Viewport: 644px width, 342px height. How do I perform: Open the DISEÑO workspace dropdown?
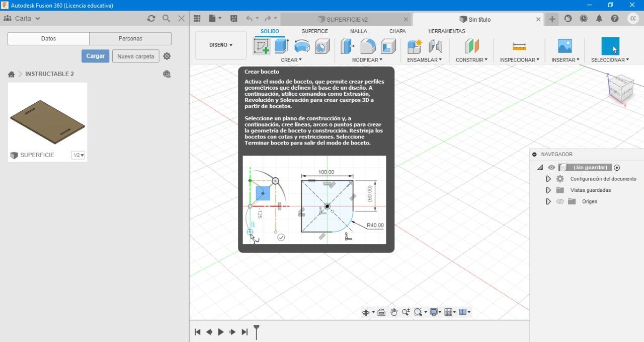coord(221,45)
